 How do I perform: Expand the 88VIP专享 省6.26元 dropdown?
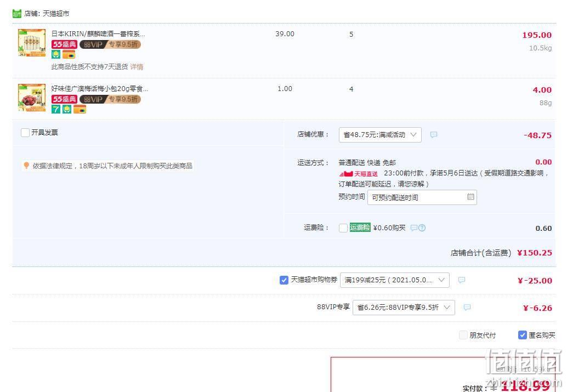coord(404,308)
